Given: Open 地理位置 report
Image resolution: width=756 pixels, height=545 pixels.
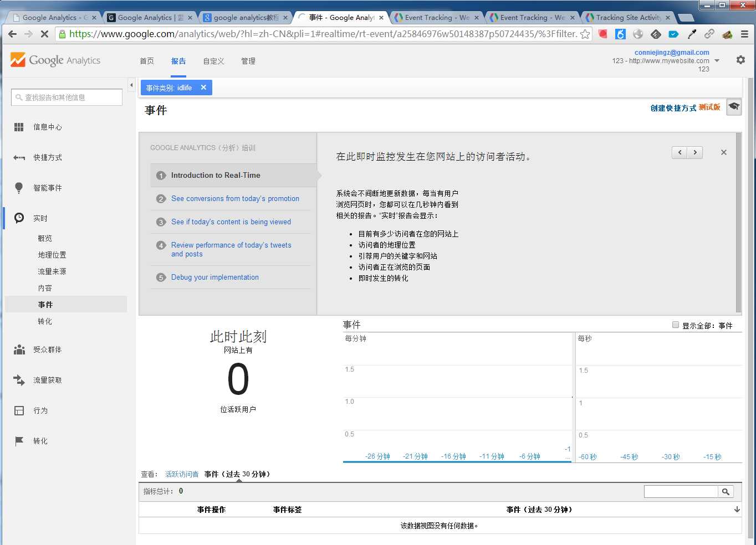Looking at the screenshot, I should click(x=52, y=255).
